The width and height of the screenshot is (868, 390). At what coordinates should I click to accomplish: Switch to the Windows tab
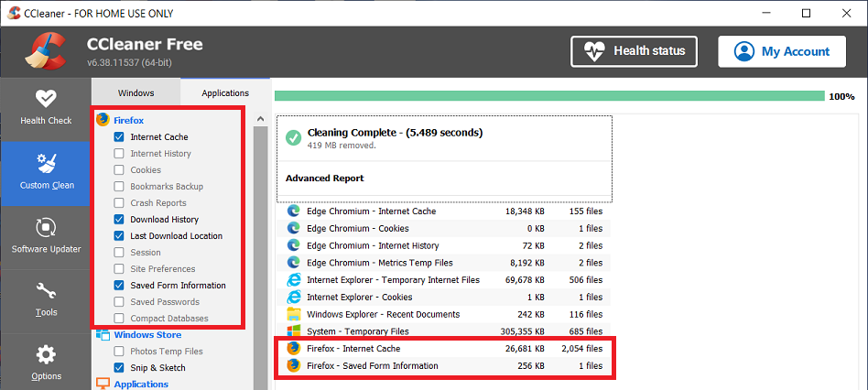[136, 93]
